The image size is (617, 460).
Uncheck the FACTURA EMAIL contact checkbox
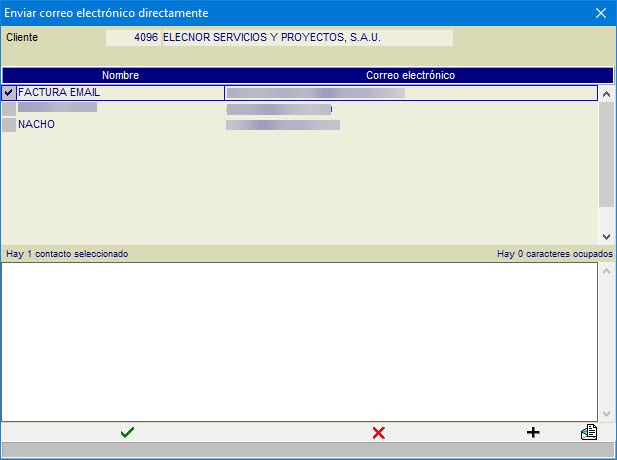click(9, 93)
